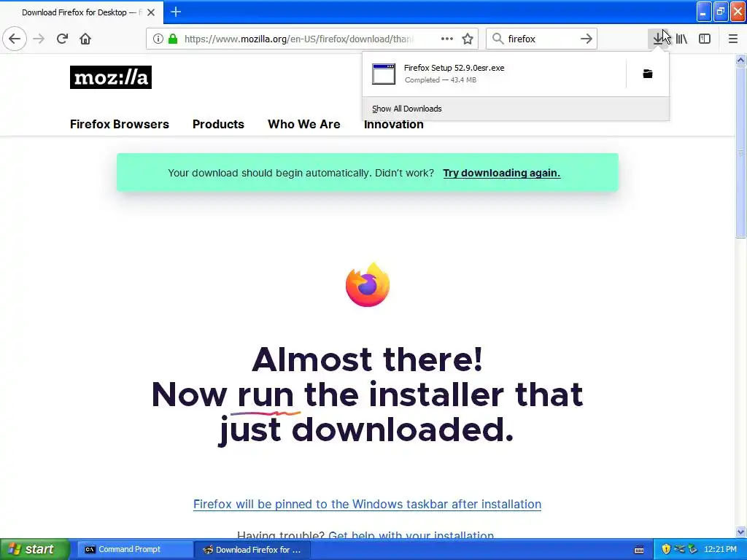The height and width of the screenshot is (560, 747).
Task: Open the Firefox hamburger menu
Action: [732, 39]
